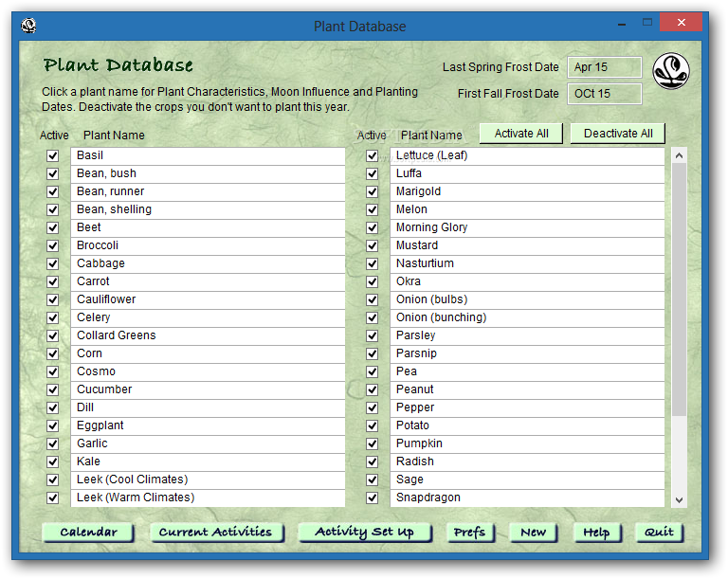Click the Kale plant name
Screen dimensions: 728x579
pyautogui.click(x=208, y=462)
